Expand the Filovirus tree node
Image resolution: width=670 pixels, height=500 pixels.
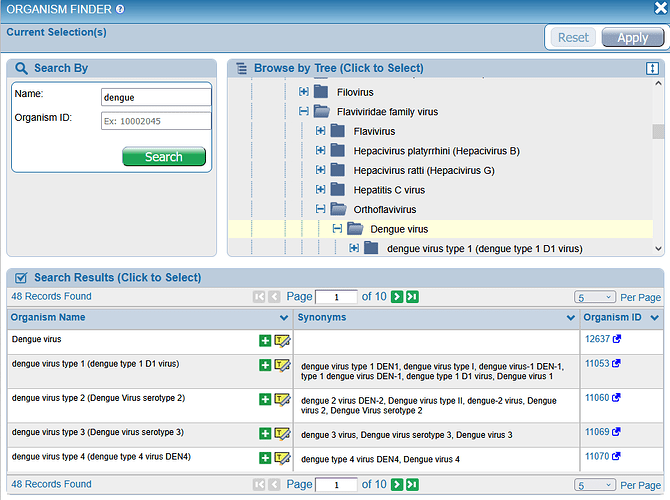[x=304, y=92]
